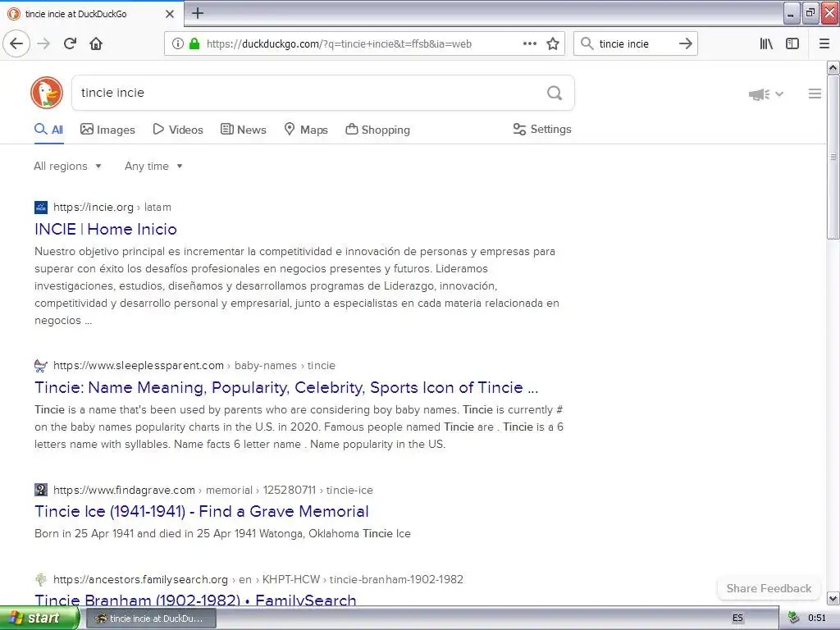Click the magnifier in the Firefox search box
Viewport: 840px width, 630px height.
pyautogui.click(x=587, y=43)
